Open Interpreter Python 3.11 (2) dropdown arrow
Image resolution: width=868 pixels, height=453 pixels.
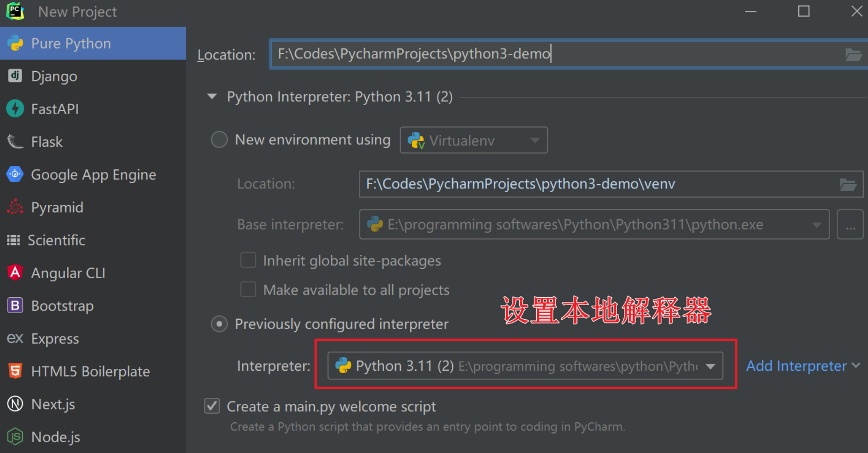(710, 366)
